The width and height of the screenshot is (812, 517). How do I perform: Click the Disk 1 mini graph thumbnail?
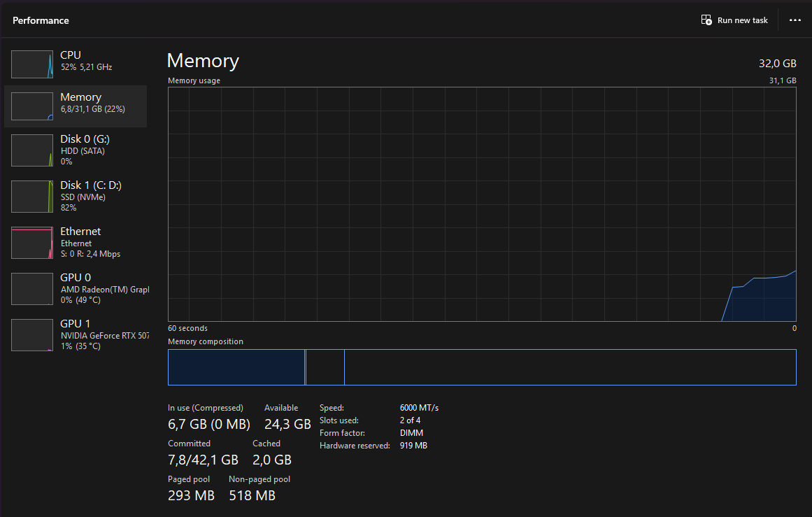(32, 197)
